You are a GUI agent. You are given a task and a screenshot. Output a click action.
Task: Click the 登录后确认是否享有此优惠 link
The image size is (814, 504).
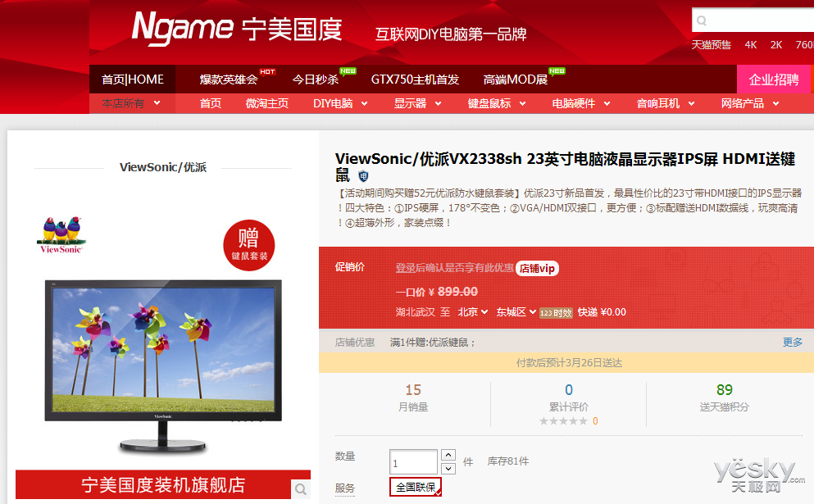point(455,268)
